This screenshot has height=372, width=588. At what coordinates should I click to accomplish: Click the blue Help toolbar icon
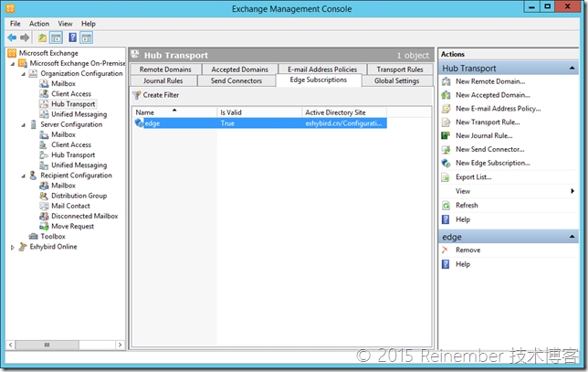coord(73,37)
